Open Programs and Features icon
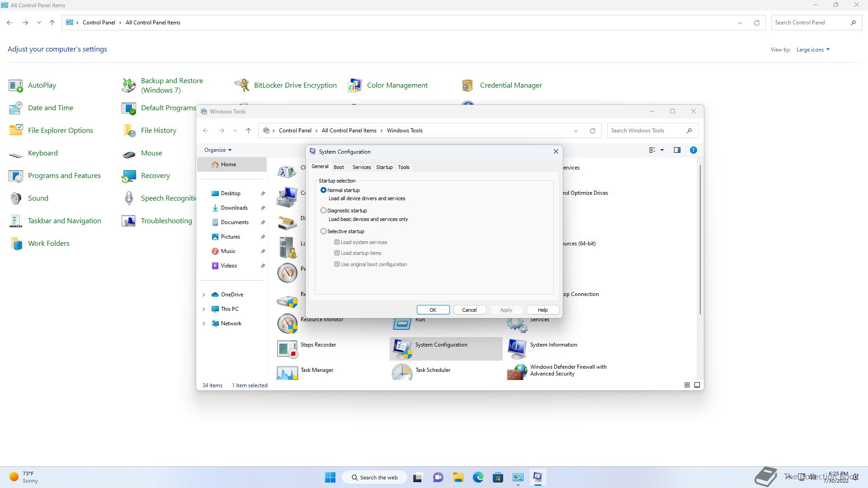Viewport: 868px width, 488px height. [x=16, y=176]
